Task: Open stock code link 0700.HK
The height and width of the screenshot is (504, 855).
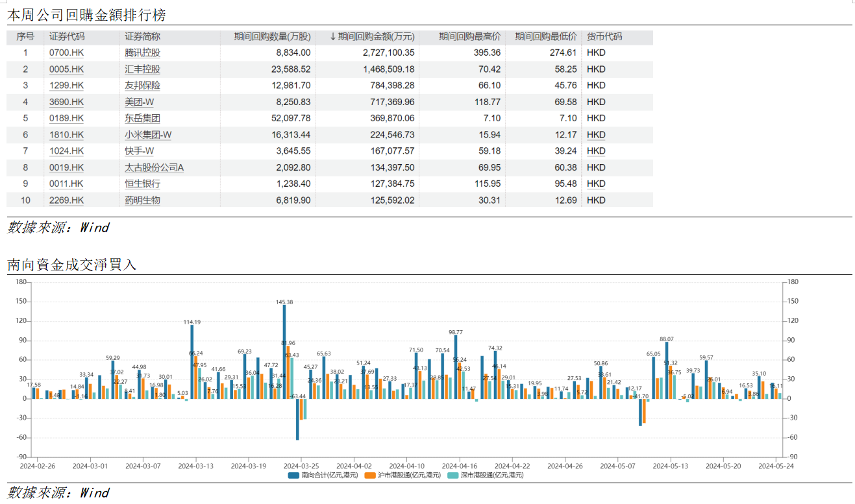Action: (66, 53)
